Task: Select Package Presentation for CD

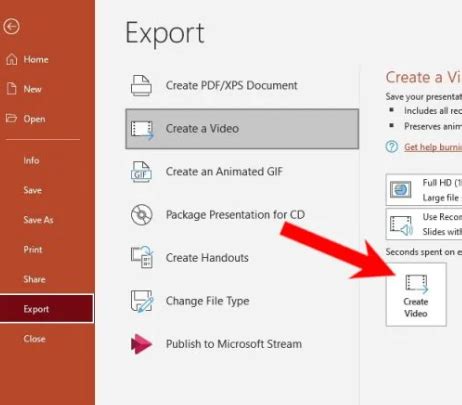Action: click(242, 215)
